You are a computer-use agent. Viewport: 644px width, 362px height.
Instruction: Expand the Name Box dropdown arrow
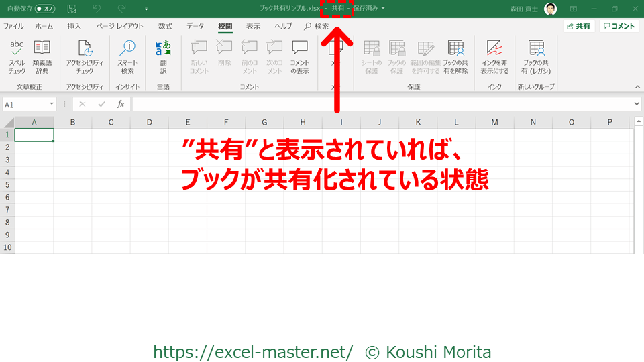[x=52, y=105]
